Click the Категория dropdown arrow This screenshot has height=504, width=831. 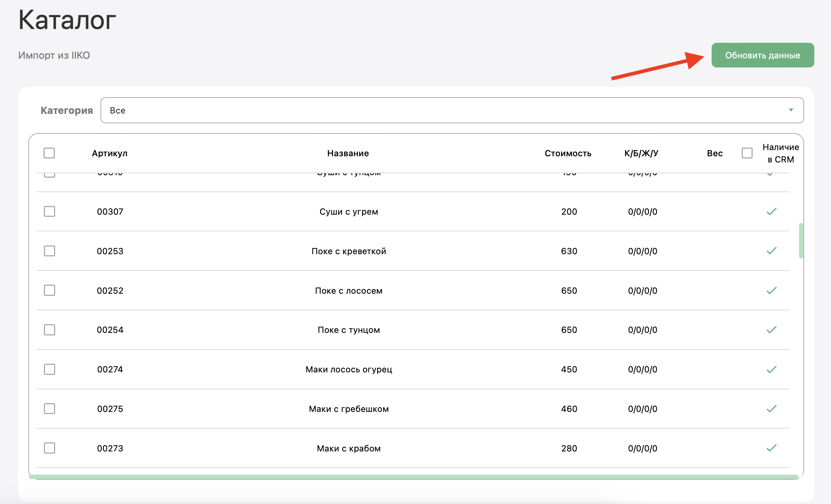pyautogui.click(x=791, y=110)
